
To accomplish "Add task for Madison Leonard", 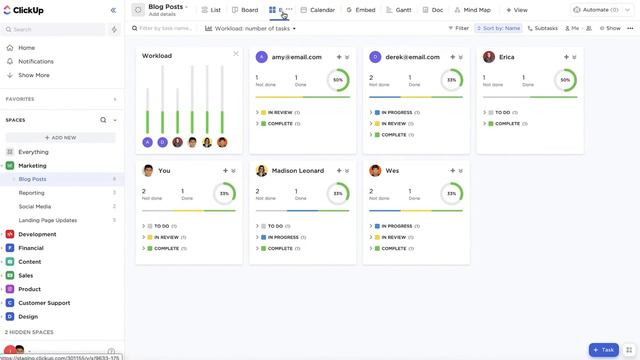I will (339, 171).
